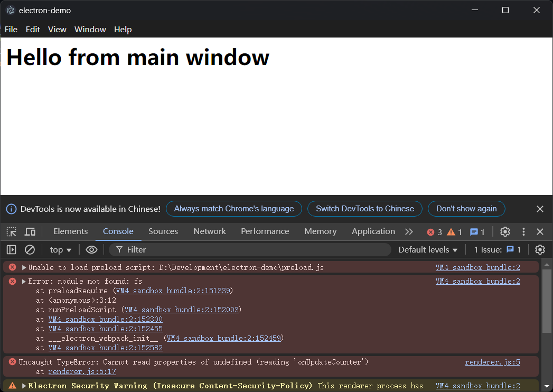The width and height of the screenshot is (553, 392).
Task: Open renderer.js:5 source link on right
Action: (492, 362)
